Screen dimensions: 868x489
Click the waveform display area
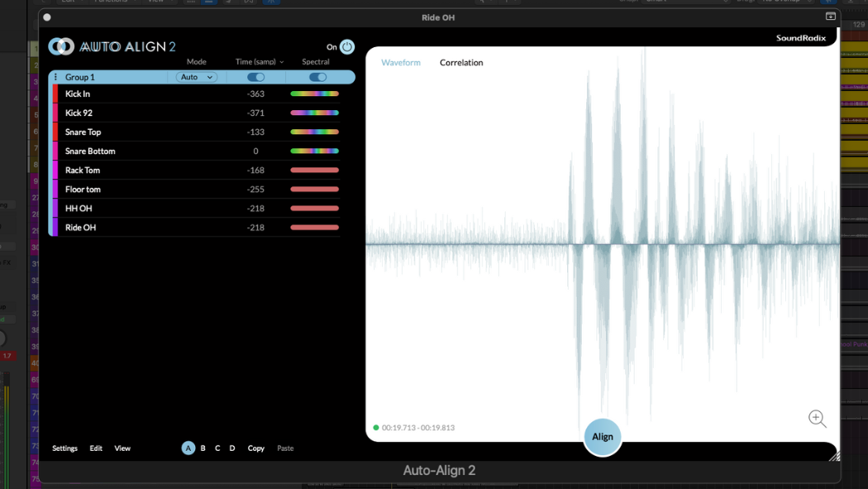[603, 243]
